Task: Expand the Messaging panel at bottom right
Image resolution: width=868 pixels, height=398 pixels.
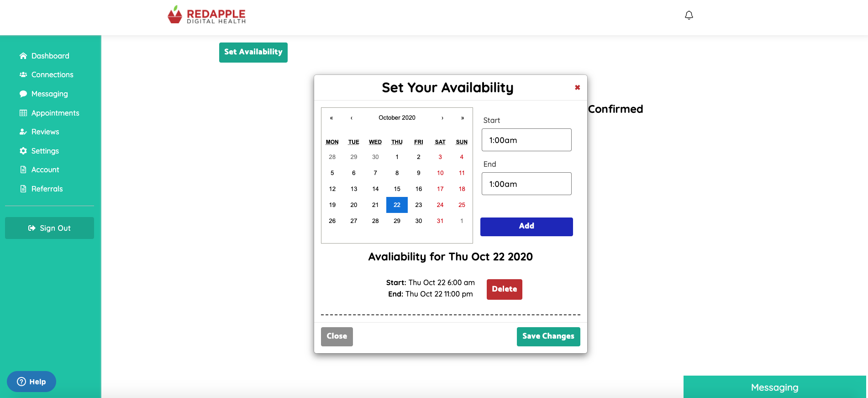Action: click(774, 387)
